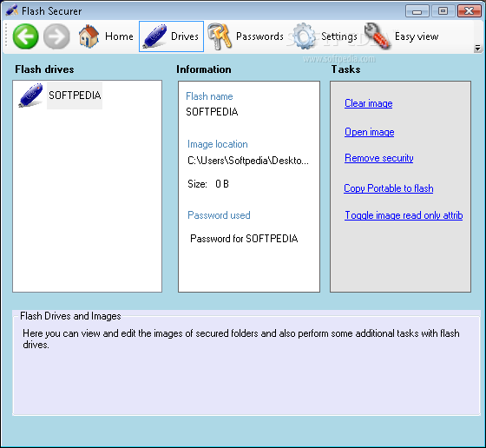Switch to Easy view label
This screenshot has height=448, width=486.
(x=417, y=36)
